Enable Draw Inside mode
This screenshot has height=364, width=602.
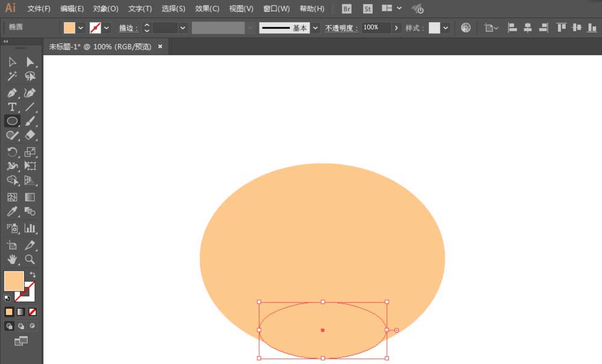tap(33, 326)
